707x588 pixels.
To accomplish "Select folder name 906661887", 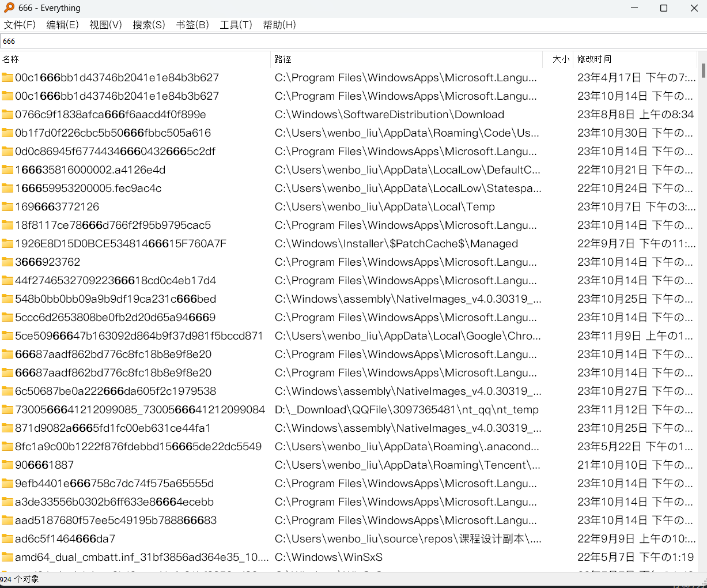I will 44,465.
